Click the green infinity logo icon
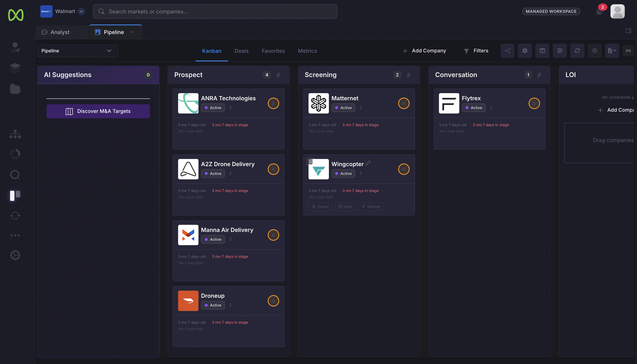Image resolution: width=637 pixels, height=364 pixels. (16, 15)
